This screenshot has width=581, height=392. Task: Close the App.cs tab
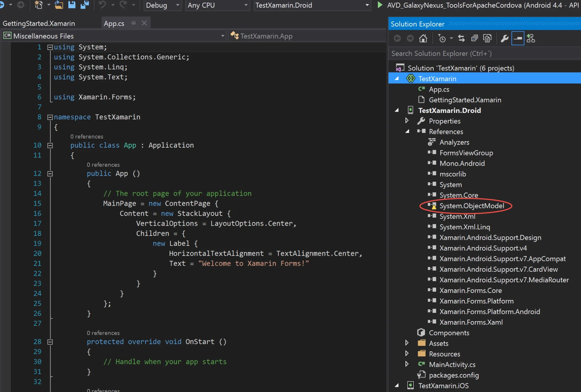[144, 23]
